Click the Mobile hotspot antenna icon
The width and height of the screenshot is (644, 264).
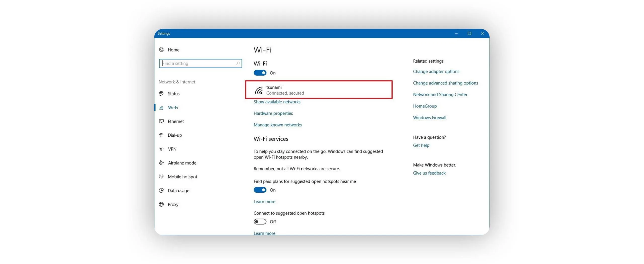click(161, 177)
